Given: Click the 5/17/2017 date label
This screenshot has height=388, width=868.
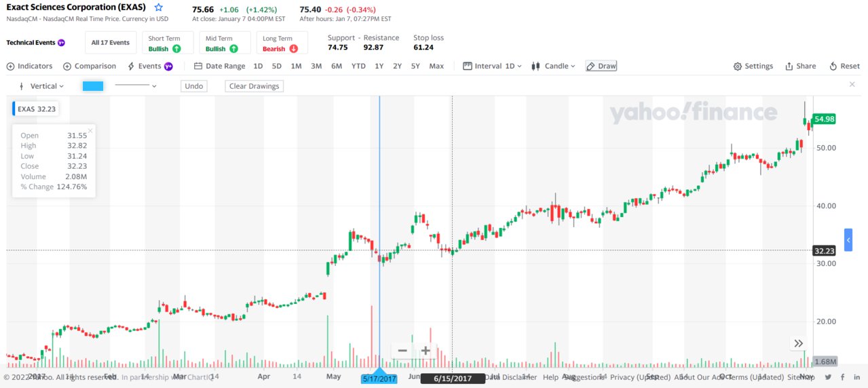Looking at the screenshot, I should point(379,379).
